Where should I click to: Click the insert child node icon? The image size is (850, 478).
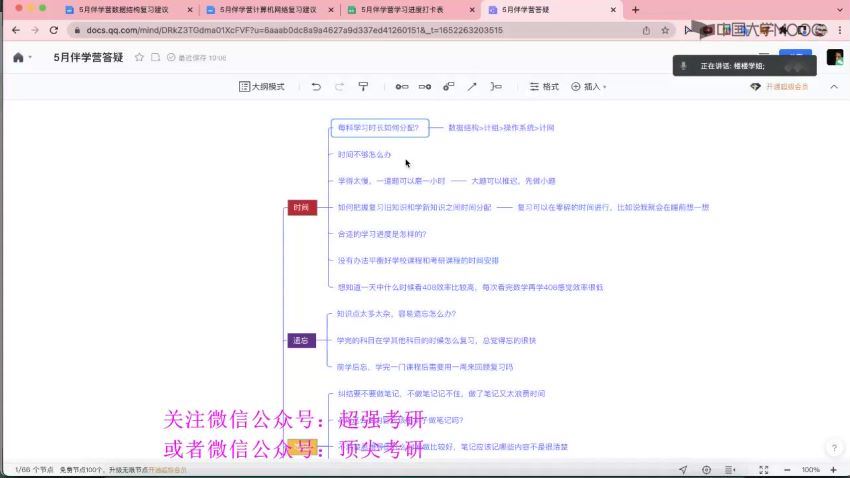click(426, 87)
